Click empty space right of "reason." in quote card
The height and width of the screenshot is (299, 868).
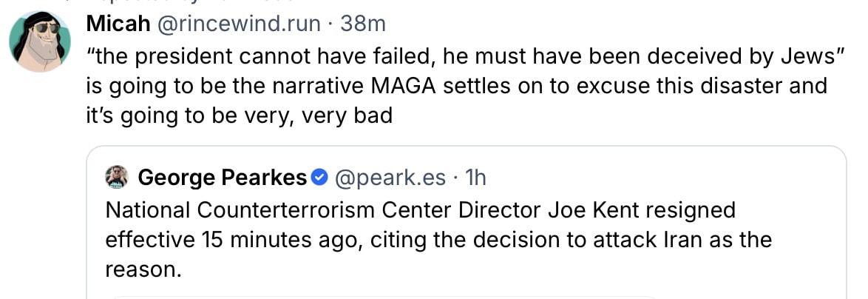(x=518, y=269)
